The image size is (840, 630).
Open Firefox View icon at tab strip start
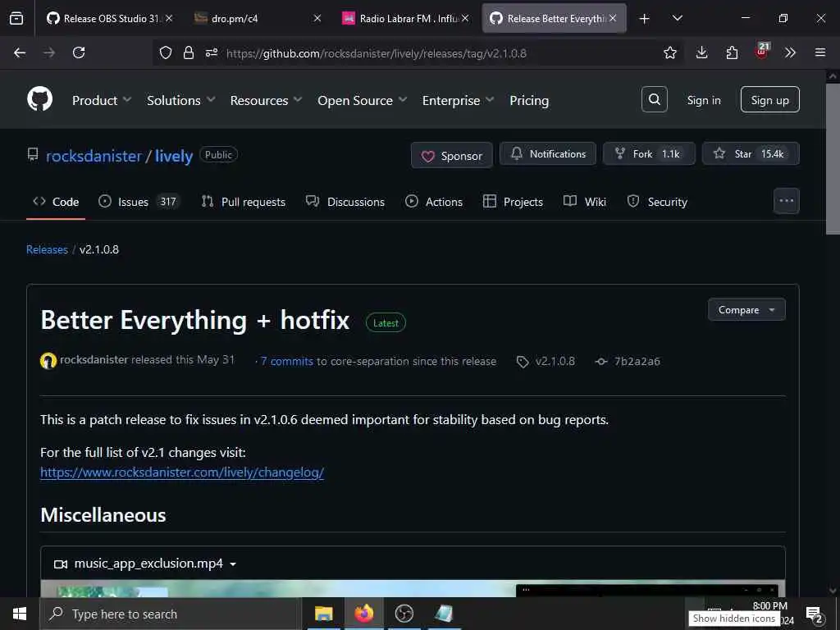(16, 18)
